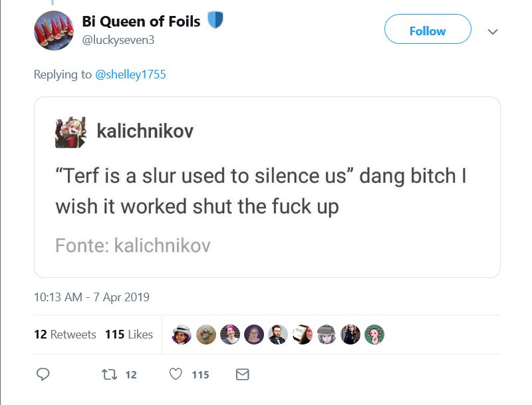Click the Follow button

(x=428, y=30)
